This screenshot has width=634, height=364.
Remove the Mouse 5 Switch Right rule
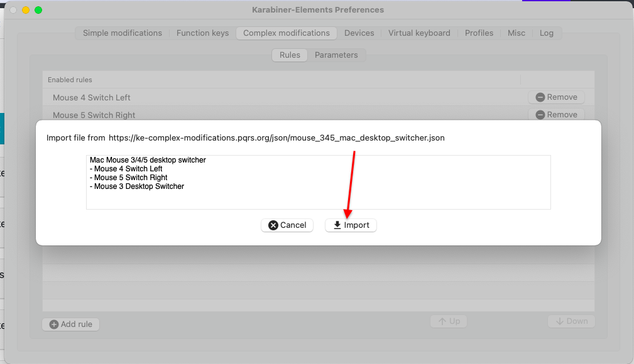(556, 114)
